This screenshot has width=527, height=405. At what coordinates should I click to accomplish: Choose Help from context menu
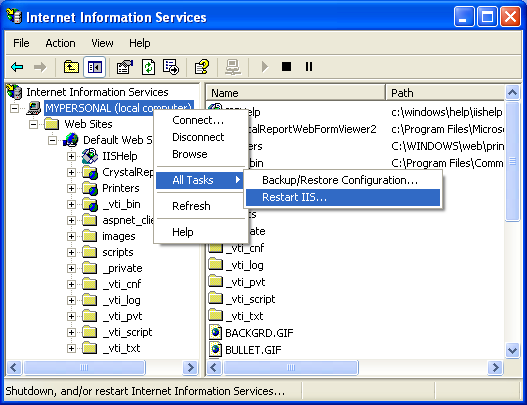(x=200, y=232)
